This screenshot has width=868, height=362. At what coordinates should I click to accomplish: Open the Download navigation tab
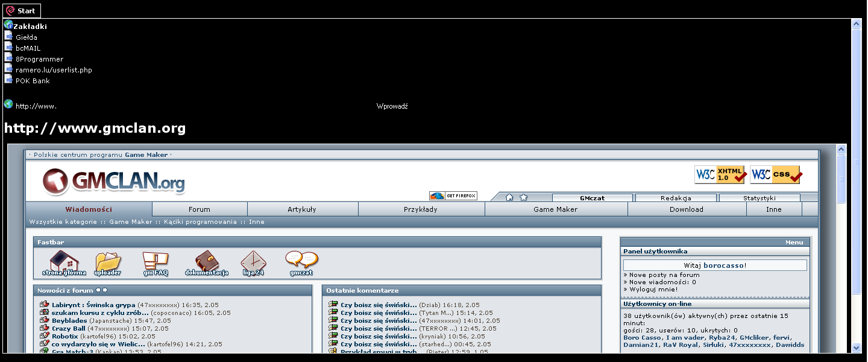point(686,209)
